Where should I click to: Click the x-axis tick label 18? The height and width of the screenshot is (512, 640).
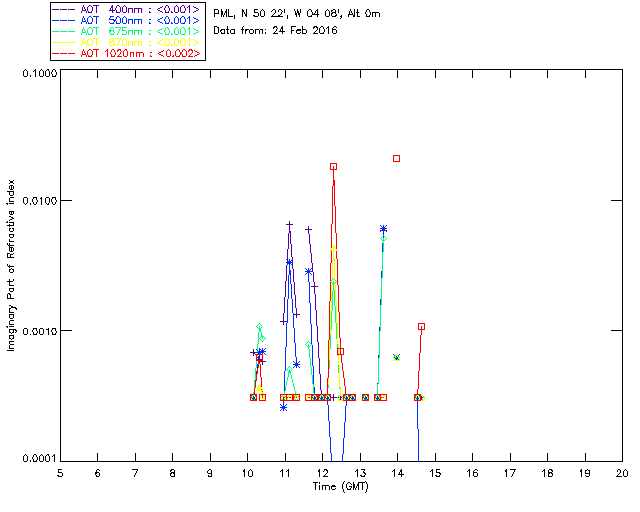coord(547,473)
